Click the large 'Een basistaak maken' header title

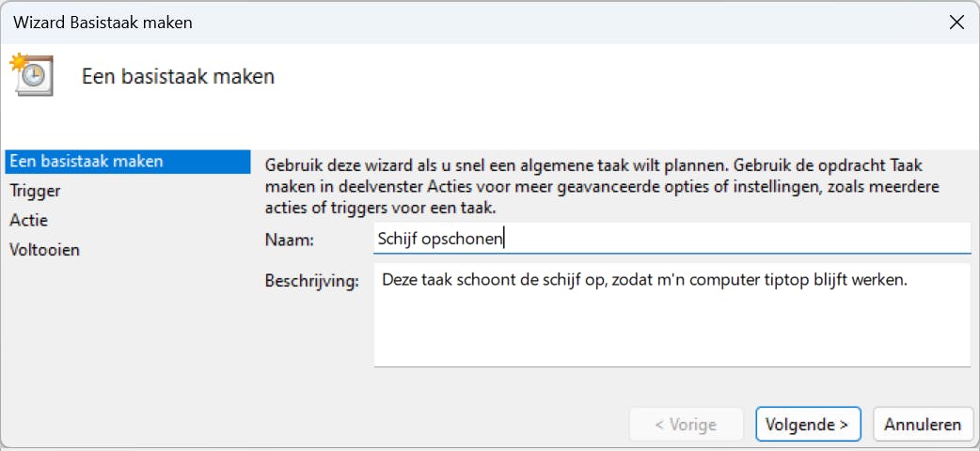[179, 76]
